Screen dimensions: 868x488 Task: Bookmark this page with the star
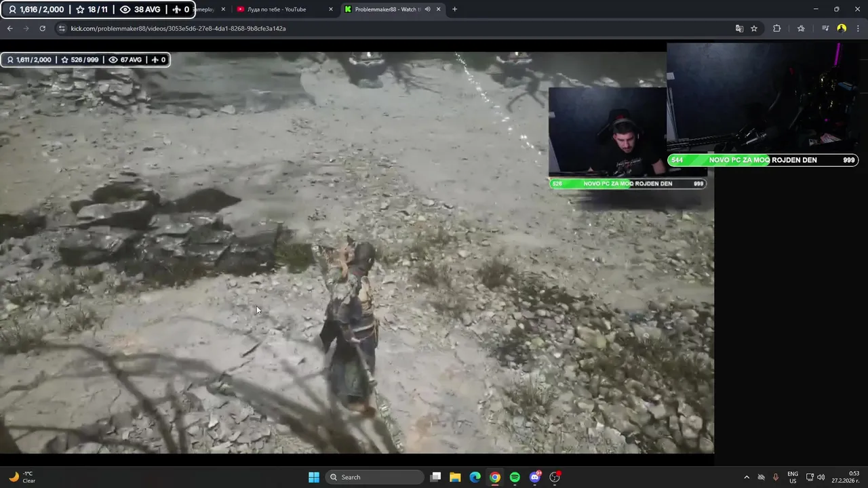pos(754,28)
